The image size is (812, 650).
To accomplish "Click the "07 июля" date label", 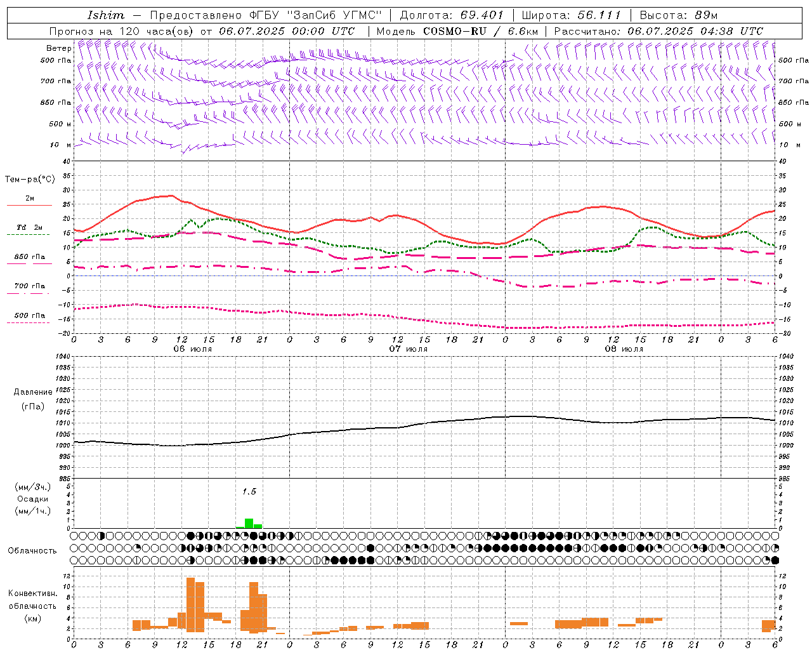I will pyautogui.click(x=409, y=349).
